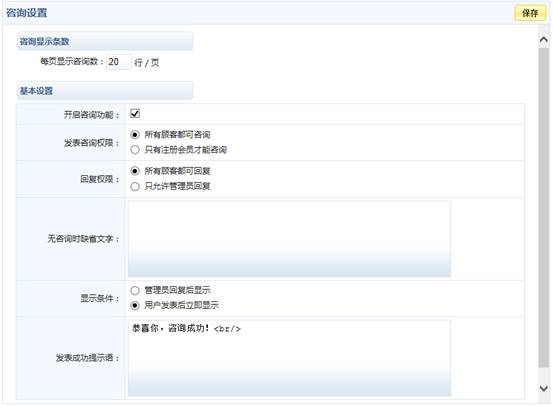The height and width of the screenshot is (406, 553).
Task: Click the 行 / 页 unit text
Action: click(147, 63)
